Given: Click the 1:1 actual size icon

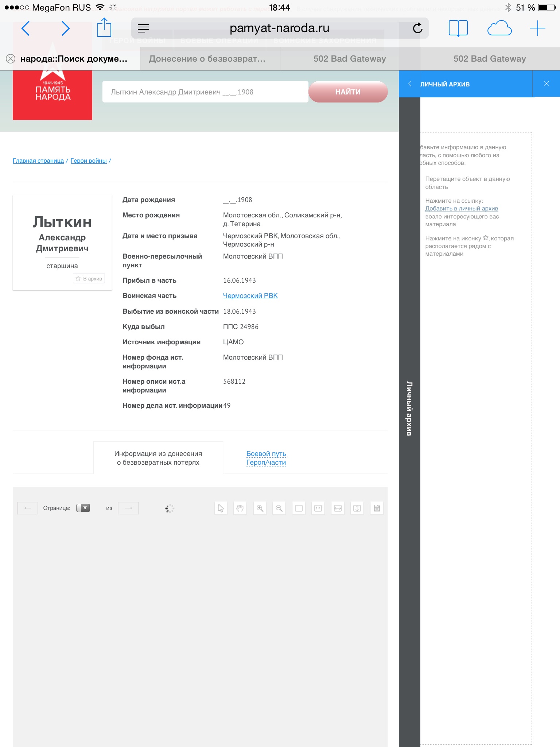Looking at the screenshot, I should click(318, 508).
